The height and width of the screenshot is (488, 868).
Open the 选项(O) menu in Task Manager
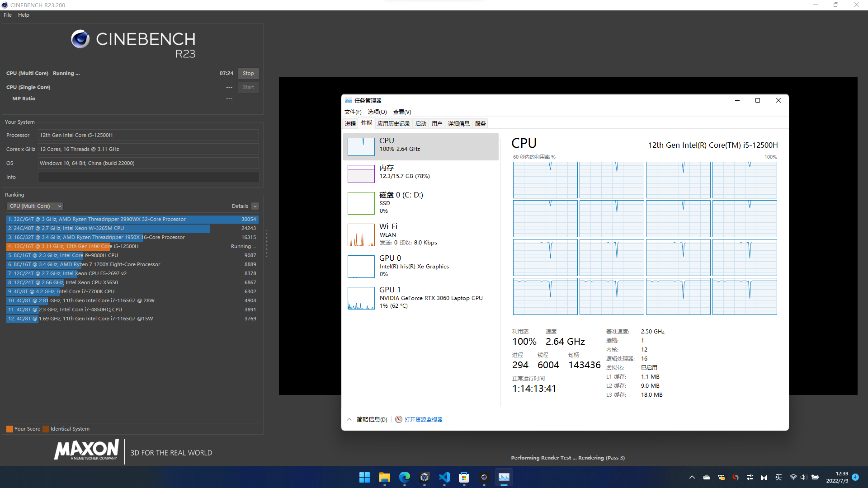tap(377, 112)
